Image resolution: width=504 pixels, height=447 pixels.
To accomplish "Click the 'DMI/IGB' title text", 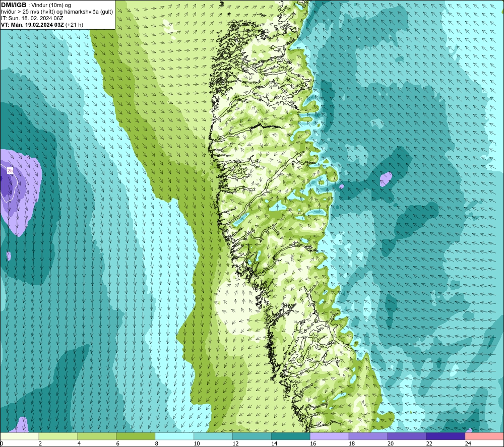I will [14, 5].
